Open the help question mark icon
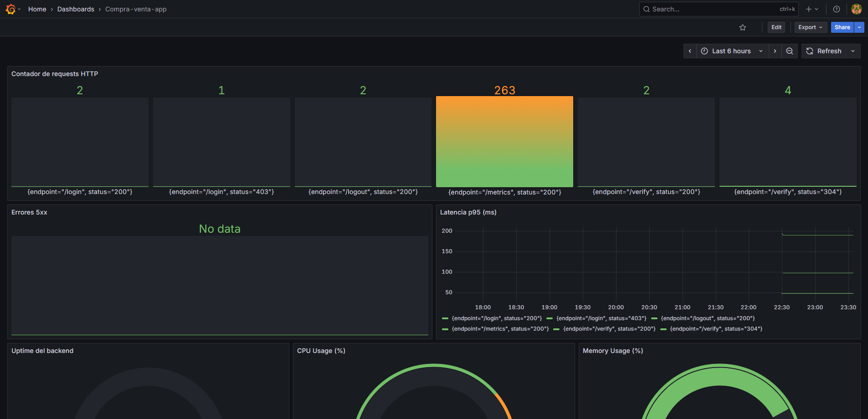868x419 pixels. click(x=837, y=9)
